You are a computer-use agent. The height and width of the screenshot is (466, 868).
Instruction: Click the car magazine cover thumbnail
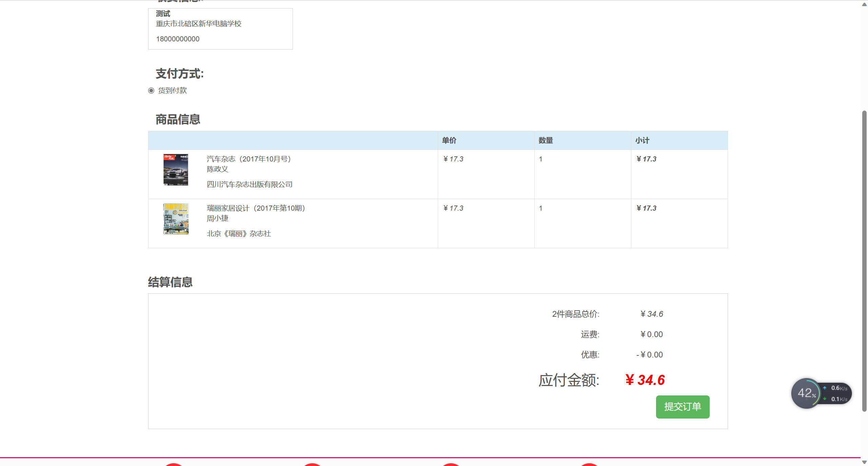[176, 170]
